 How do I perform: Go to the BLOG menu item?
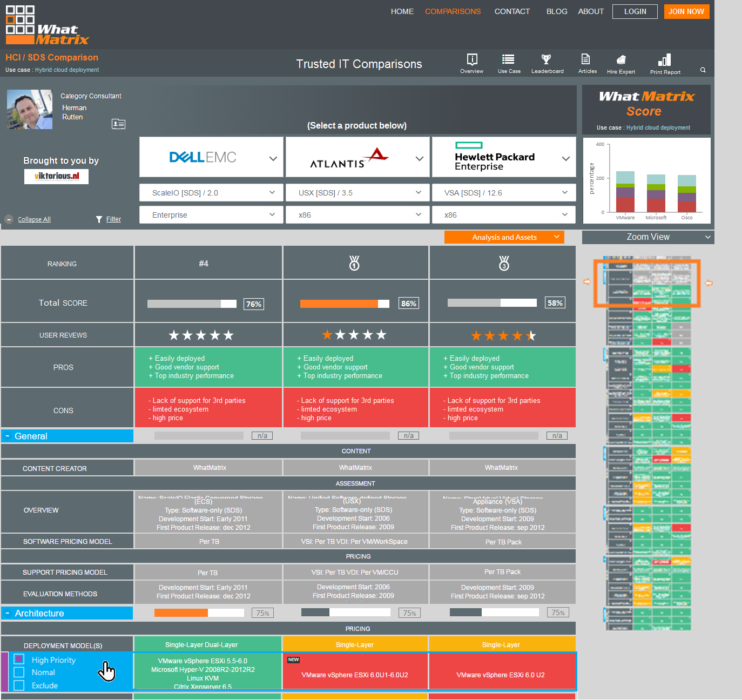[x=557, y=11]
